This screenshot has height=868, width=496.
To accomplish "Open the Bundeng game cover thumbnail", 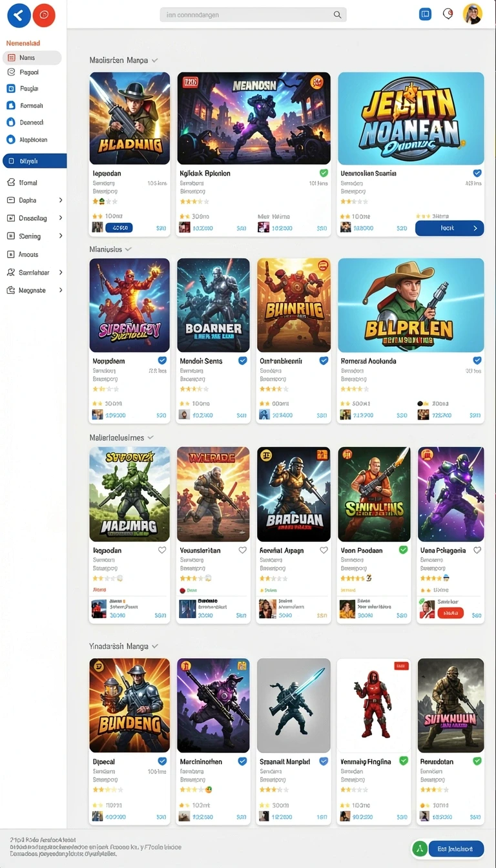I will pos(129,705).
